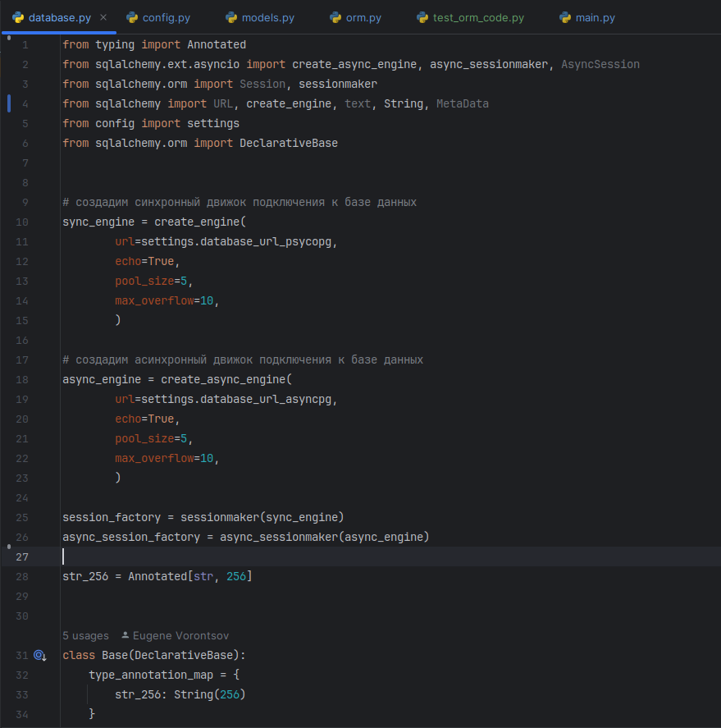
Task: Click "DeclarativeBase" in the line 6 import
Action: coord(289,143)
